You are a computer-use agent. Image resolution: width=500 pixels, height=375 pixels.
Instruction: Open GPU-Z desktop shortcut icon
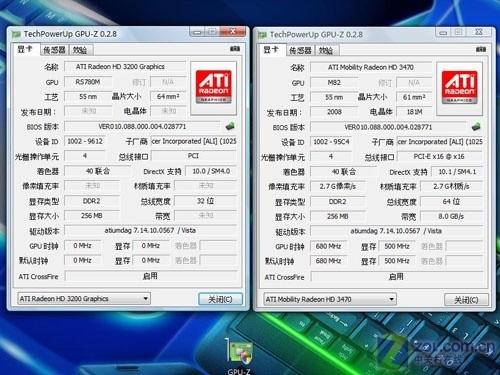(x=239, y=356)
